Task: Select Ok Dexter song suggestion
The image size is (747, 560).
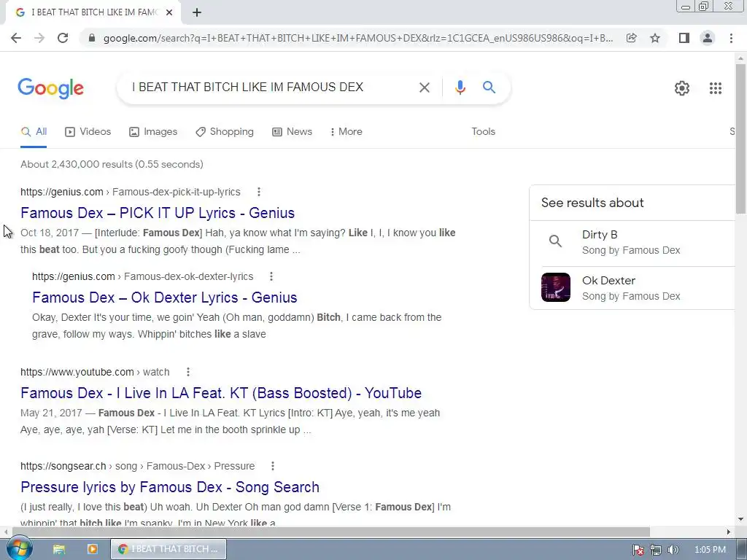Action: click(x=632, y=288)
